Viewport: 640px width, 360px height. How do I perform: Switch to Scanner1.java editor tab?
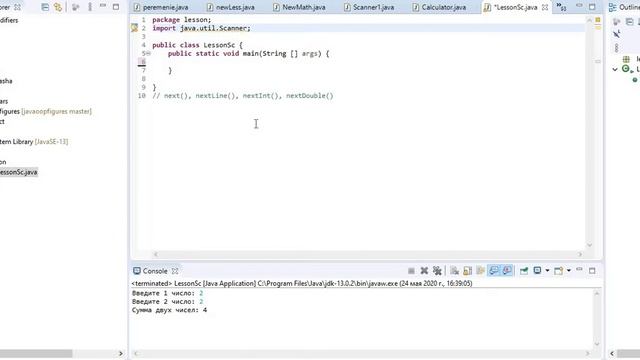tap(369, 7)
